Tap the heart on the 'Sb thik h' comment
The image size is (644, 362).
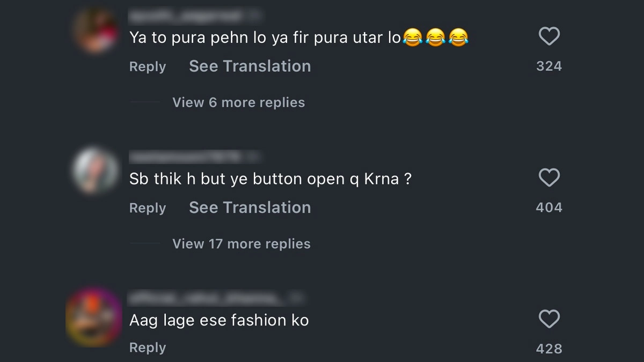548,178
